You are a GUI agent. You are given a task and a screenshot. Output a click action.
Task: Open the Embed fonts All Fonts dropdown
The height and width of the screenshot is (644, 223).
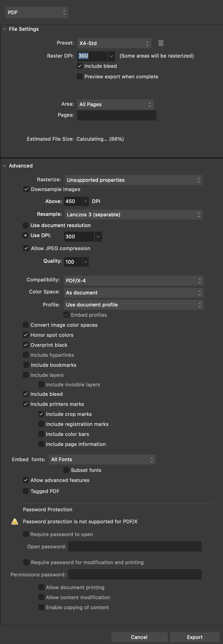click(102, 459)
